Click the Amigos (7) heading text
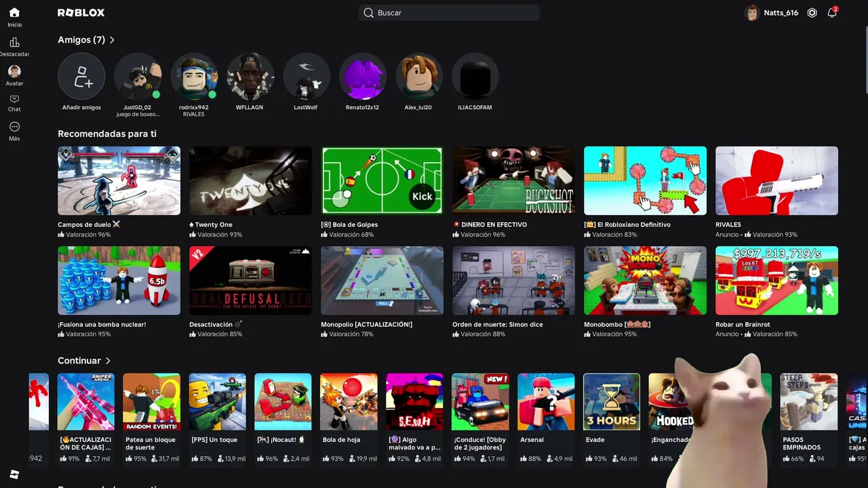The height and width of the screenshot is (488, 868). click(81, 40)
